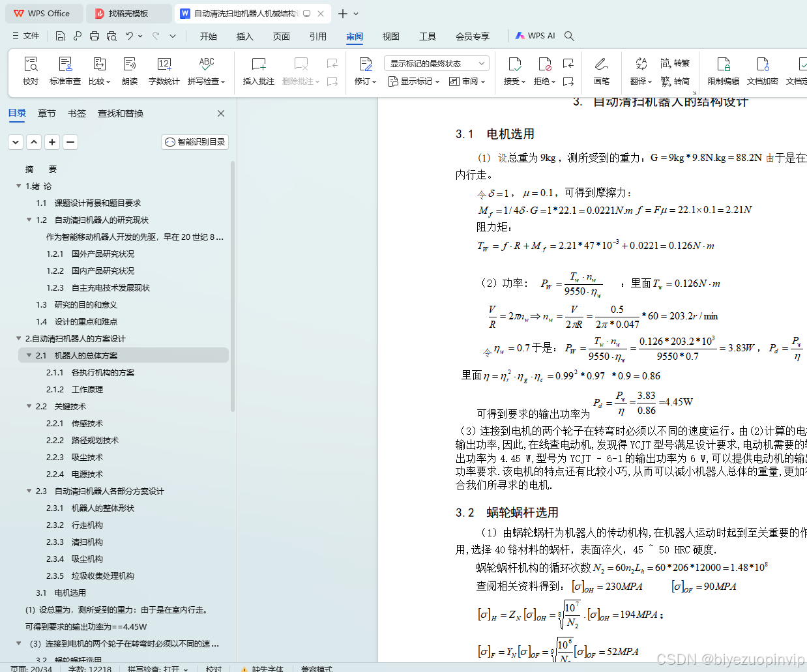Run 拼写检查 spell check
The height and width of the screenshot is (672, 807).
[x=207, y=70]
